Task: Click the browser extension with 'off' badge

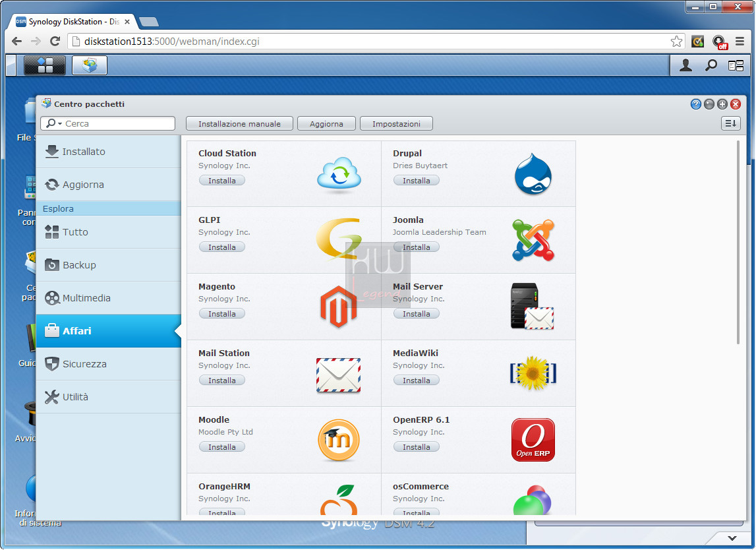Action: click(719, 42)
